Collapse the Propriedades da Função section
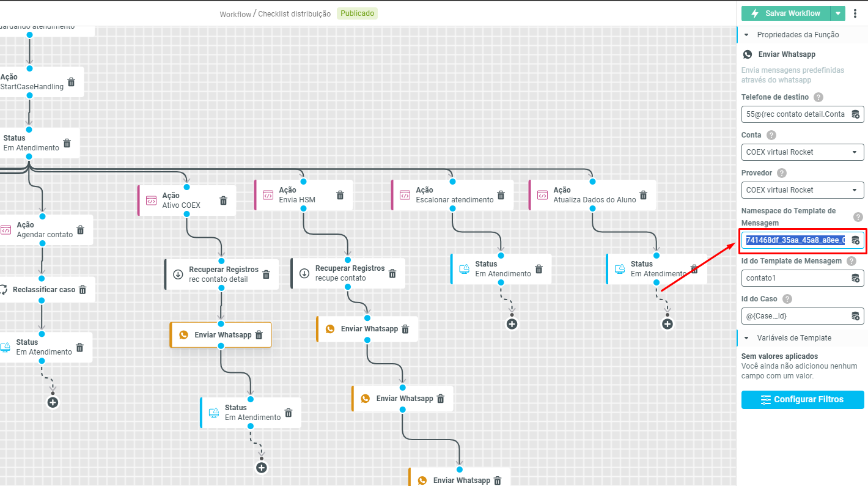The height and width of the screenshot is (486, 868). tap(746, 35)
